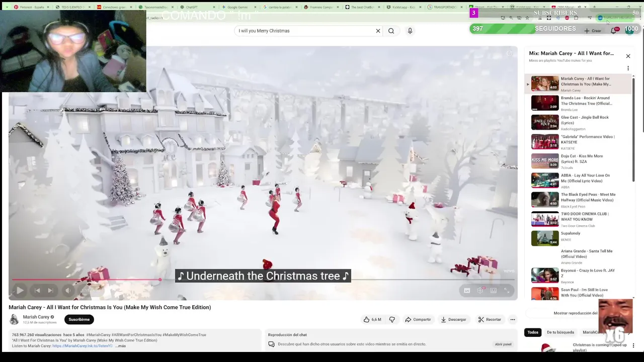Play Doja Cat Kiss Me More

pos(579,161)
